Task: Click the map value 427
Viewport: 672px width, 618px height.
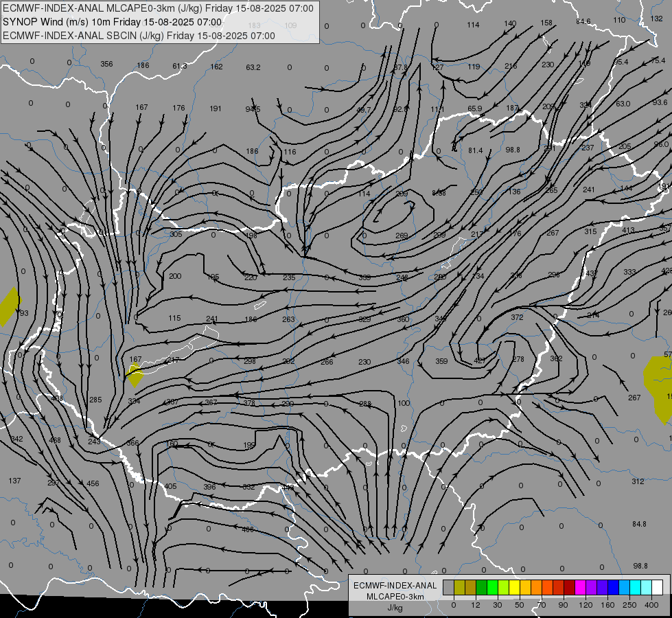Action: [480, 360]
